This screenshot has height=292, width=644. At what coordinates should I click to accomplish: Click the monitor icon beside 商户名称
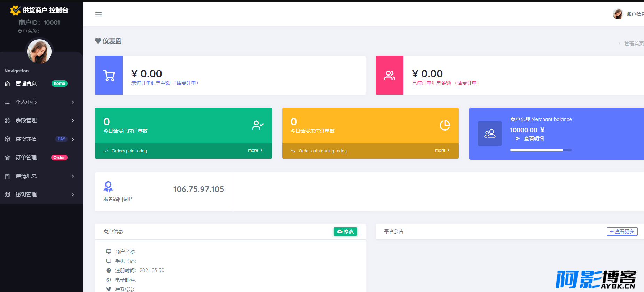click(109, 251)
